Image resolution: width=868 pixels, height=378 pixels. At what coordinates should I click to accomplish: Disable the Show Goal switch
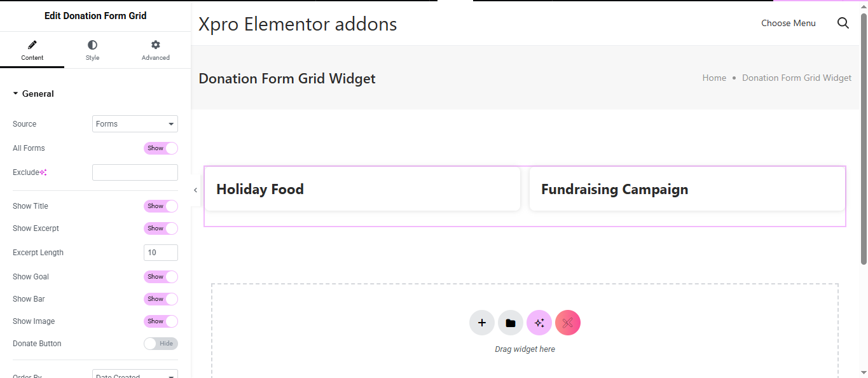161,277
